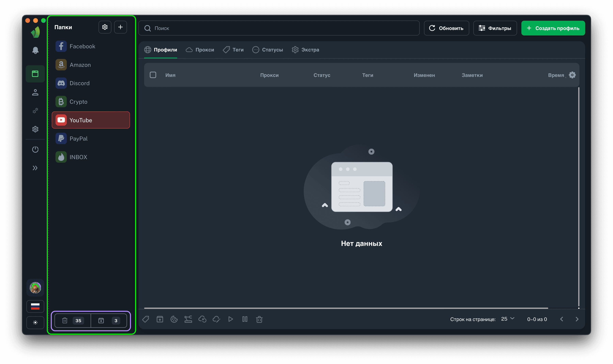This screenshot has height=364, width=613.
Task: Click the cloud restore icon
Action: 202,319
